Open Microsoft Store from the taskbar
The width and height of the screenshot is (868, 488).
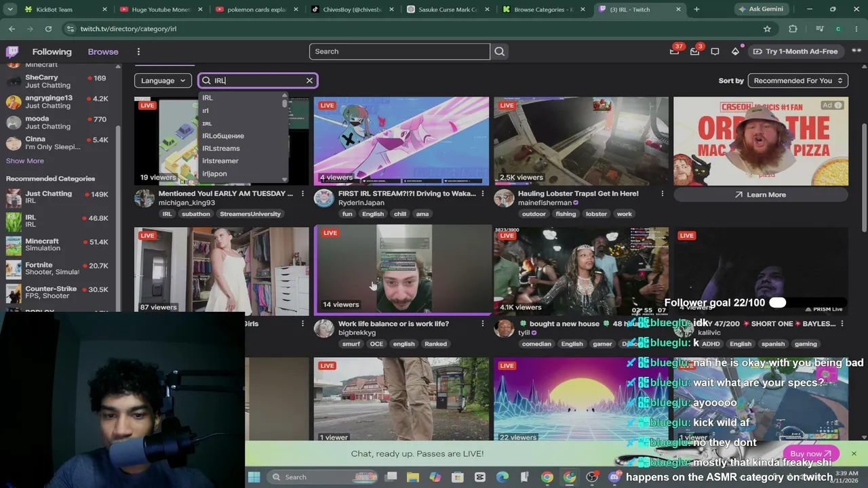457,477
